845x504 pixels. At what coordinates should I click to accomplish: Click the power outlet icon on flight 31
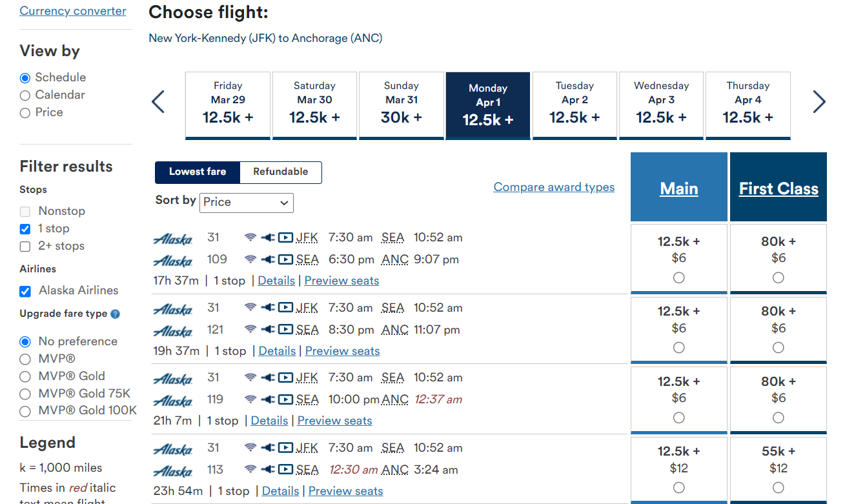[x=267, y=237]
